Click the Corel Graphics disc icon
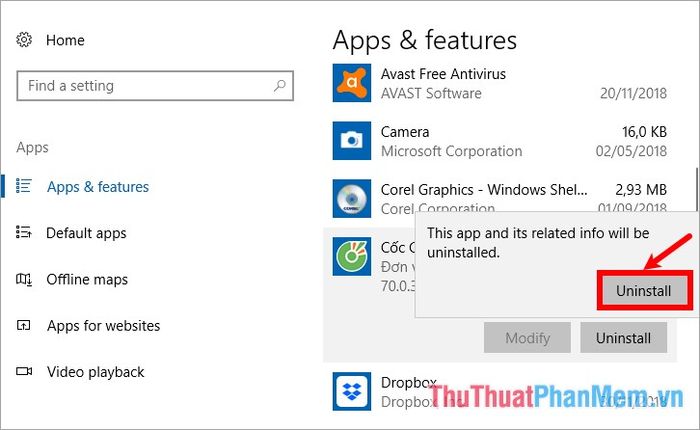Screen dimensions: 700x430 tap(352, 198)
